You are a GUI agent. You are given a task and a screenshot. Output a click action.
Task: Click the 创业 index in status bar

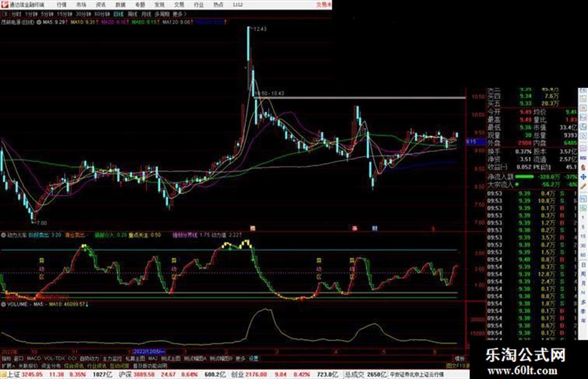tap(237, 375)
